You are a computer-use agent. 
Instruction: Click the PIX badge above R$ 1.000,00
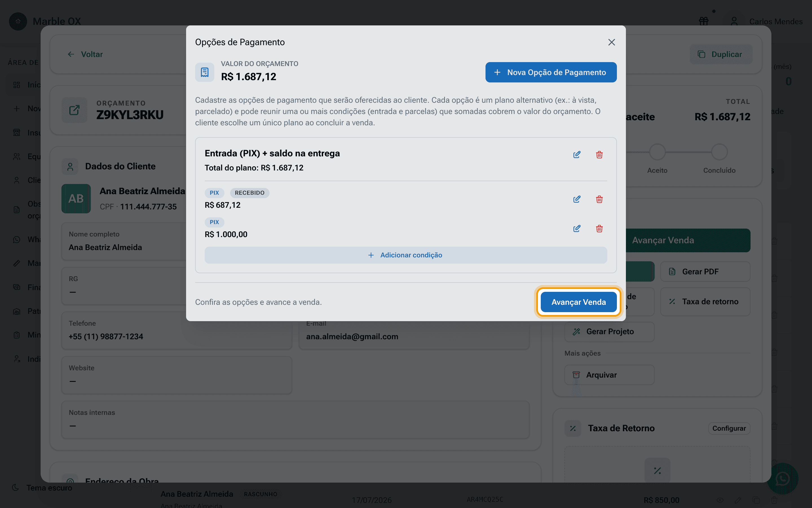[214, 222]
